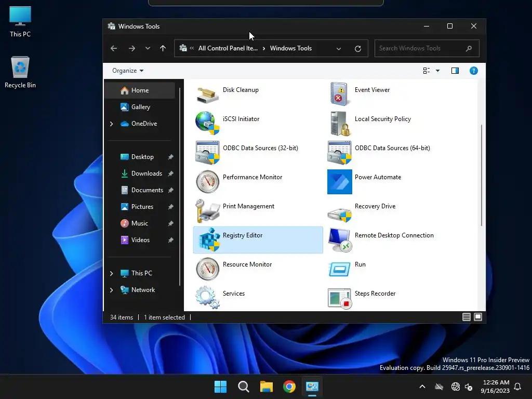Switch to details view in status bar
The width and height of the screenshot is (532, 399).
[467, 317]
